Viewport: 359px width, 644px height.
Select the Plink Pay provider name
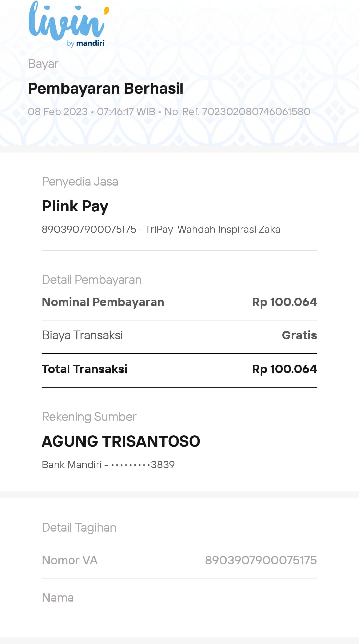click(75, 206)
